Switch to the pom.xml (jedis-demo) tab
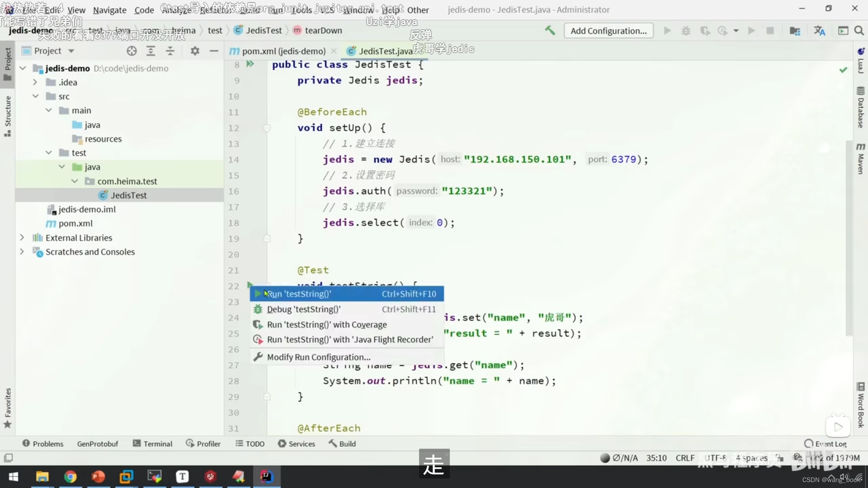 (283, 51)
